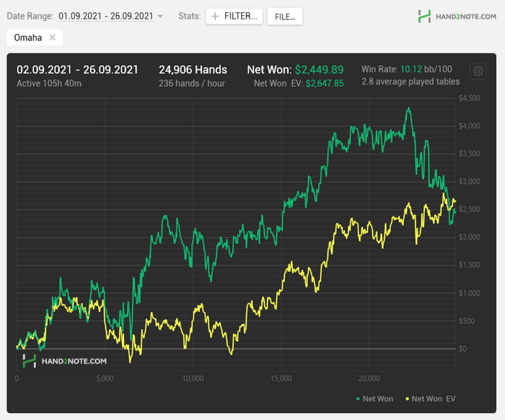Click the $500 y-axis label
Viewport: 505px width, 420px height.
(466, 321)
